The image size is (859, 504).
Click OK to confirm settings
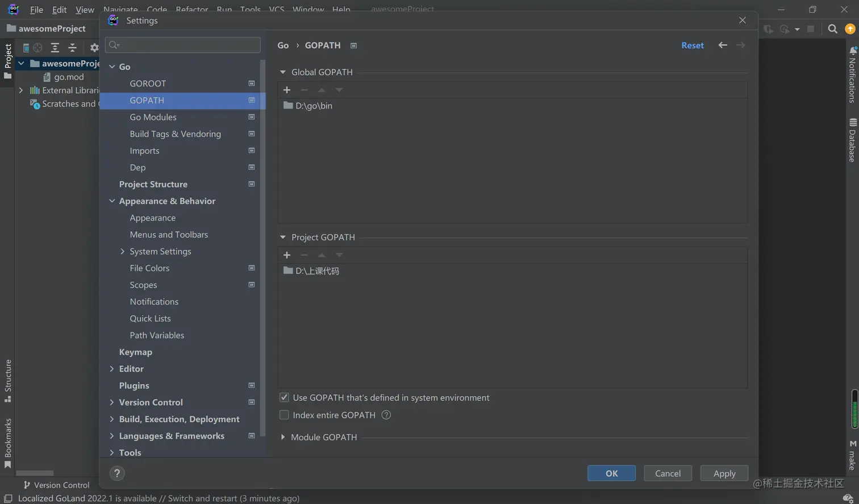pos(611,473)
